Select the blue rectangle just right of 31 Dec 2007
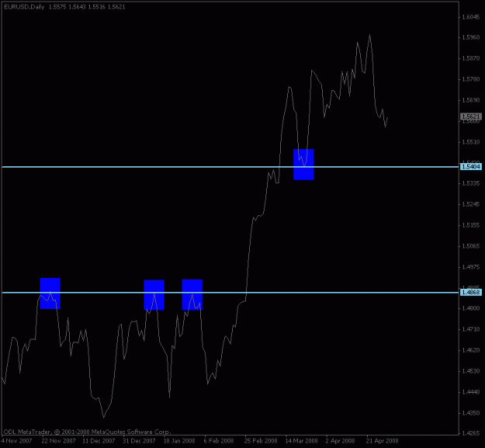 [x=154, y=294]
